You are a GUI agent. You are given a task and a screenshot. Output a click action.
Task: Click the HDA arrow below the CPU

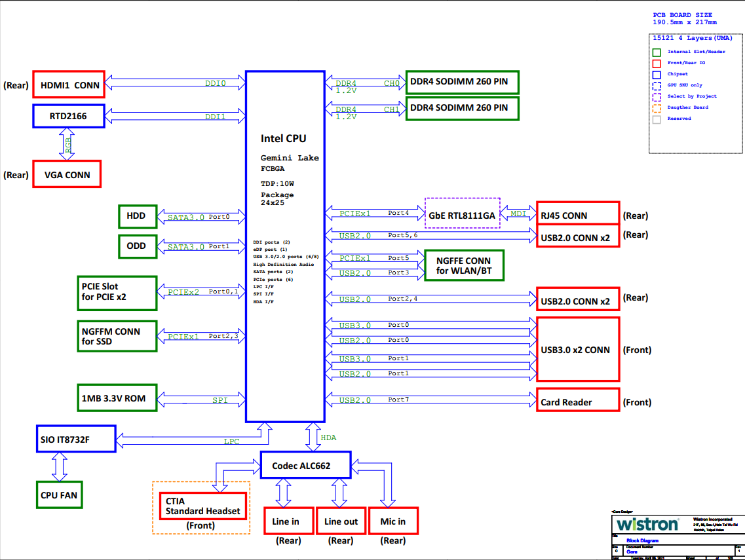tap(310, 437)
